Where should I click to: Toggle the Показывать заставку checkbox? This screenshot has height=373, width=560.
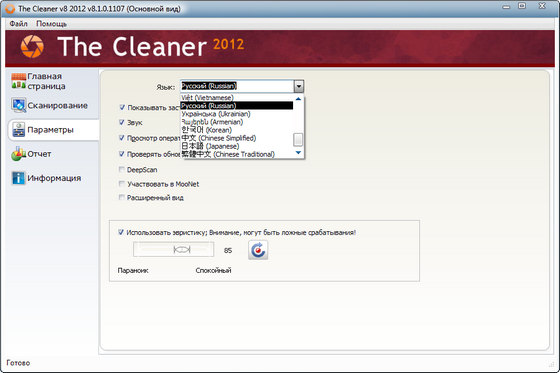click(x=122, y=107)
